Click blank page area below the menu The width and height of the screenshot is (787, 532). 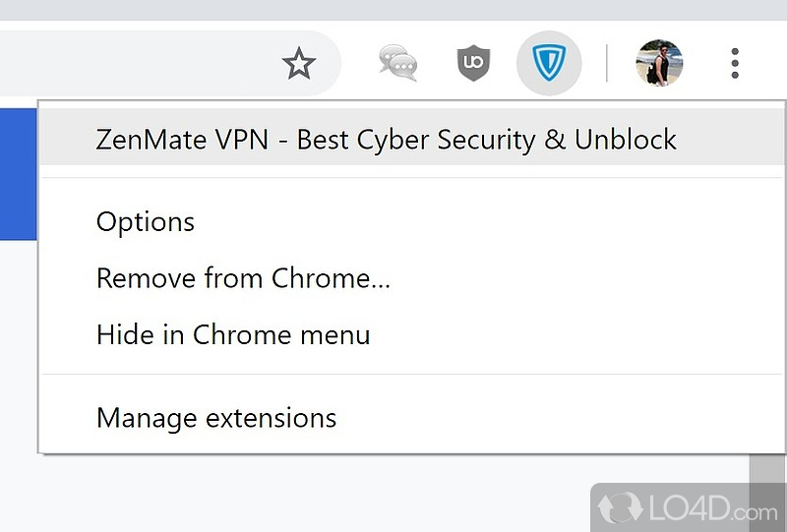[295, 492]
